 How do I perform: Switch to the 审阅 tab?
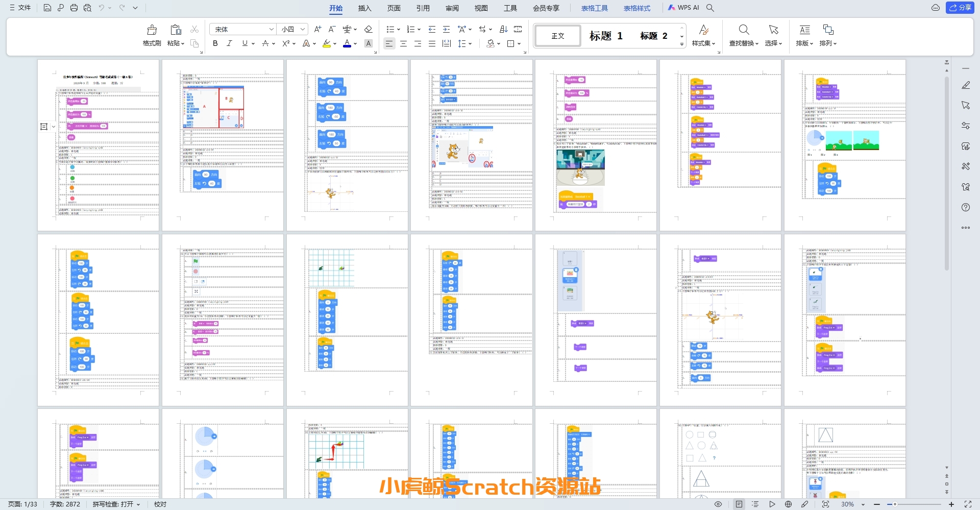(x=452, y=8)
